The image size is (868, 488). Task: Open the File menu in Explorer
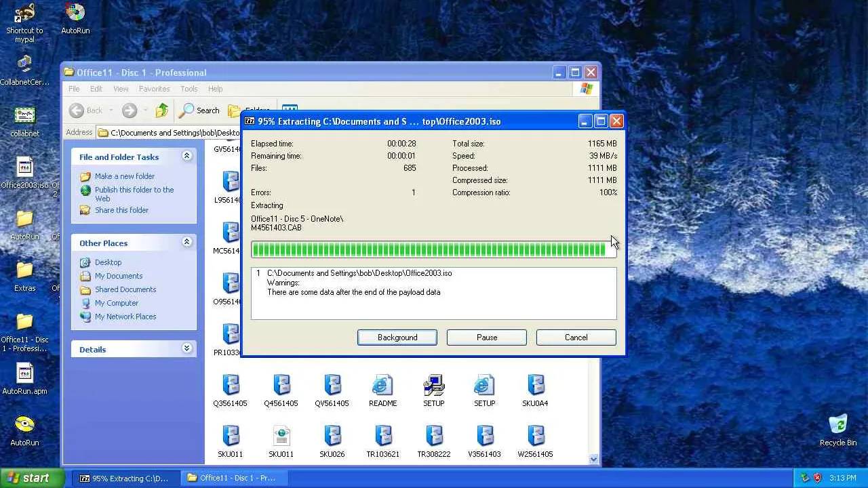click(74, 89)
